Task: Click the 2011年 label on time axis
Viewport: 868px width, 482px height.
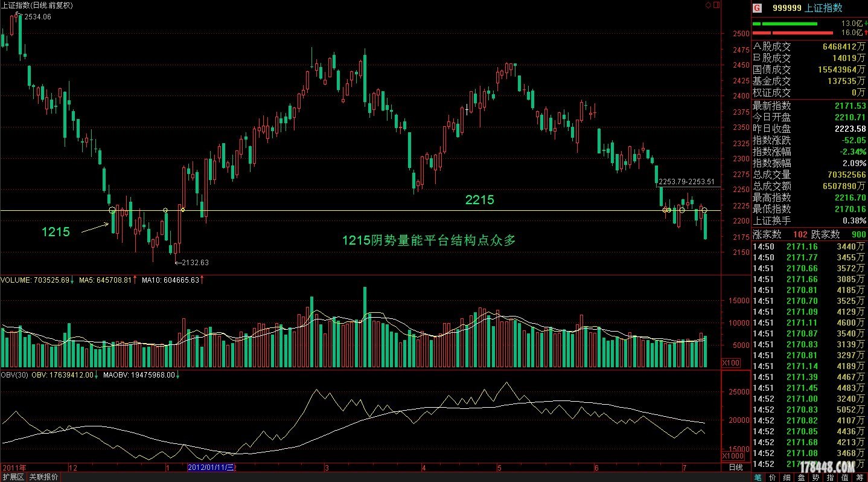Action: point(15,468)
